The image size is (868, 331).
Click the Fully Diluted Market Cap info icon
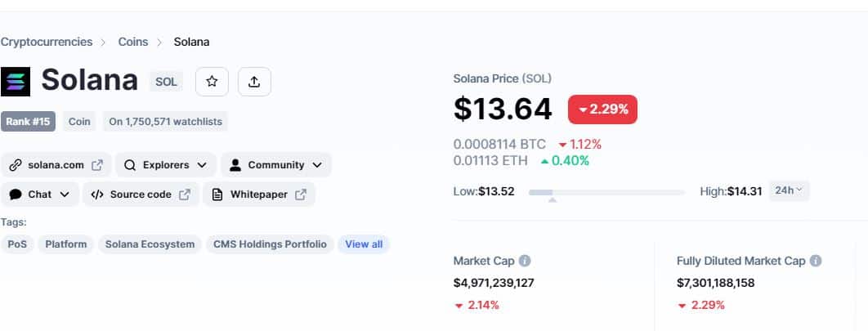tap(816, 261)
